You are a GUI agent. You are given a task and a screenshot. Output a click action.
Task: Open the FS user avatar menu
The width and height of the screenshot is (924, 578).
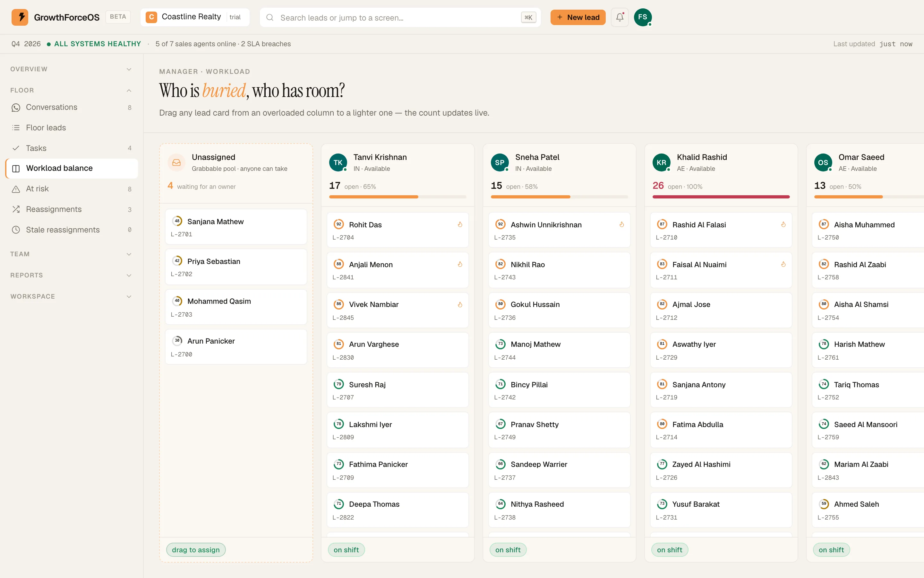click(x=643, y=17)
